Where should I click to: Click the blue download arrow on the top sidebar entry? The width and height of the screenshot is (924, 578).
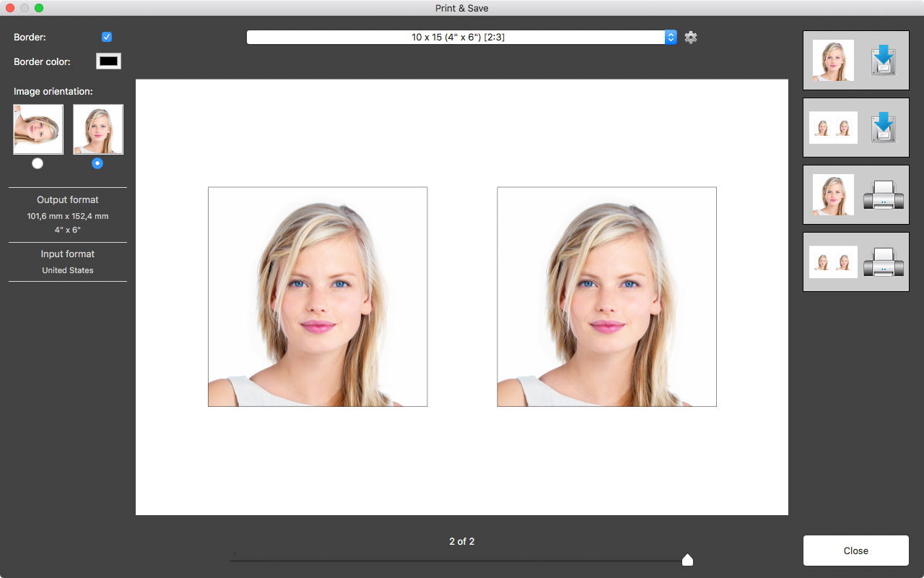(882, 60)
